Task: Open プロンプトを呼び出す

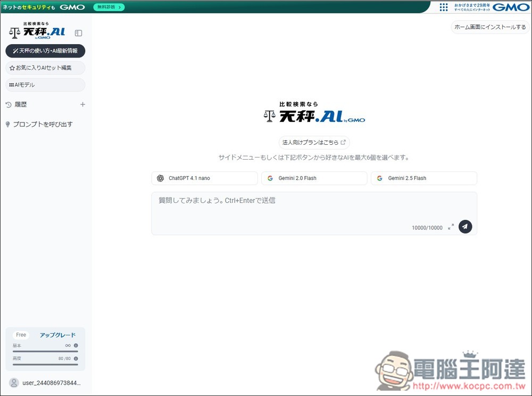Action: pyautogui.click(x=43, y=124)
